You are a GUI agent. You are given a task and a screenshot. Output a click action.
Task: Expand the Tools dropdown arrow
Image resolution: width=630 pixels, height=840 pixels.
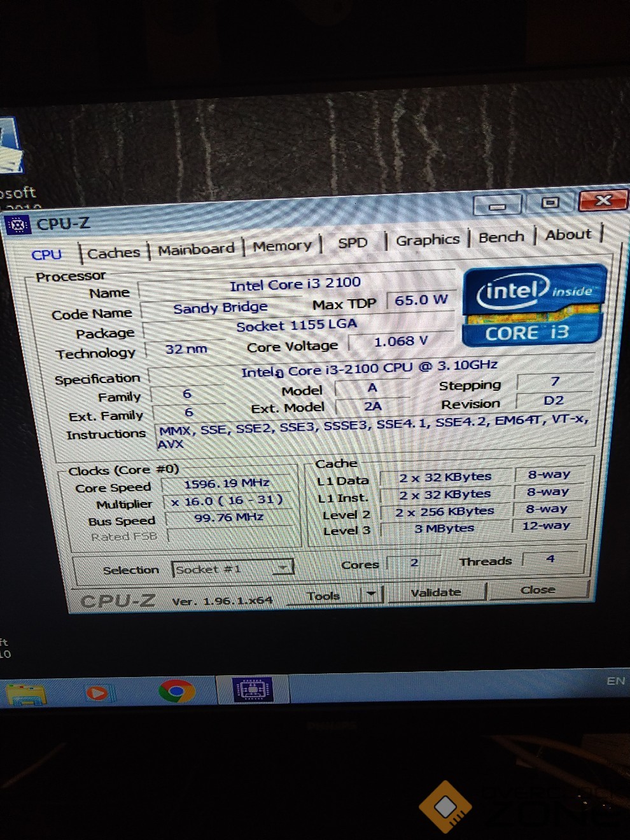(372, 594)
